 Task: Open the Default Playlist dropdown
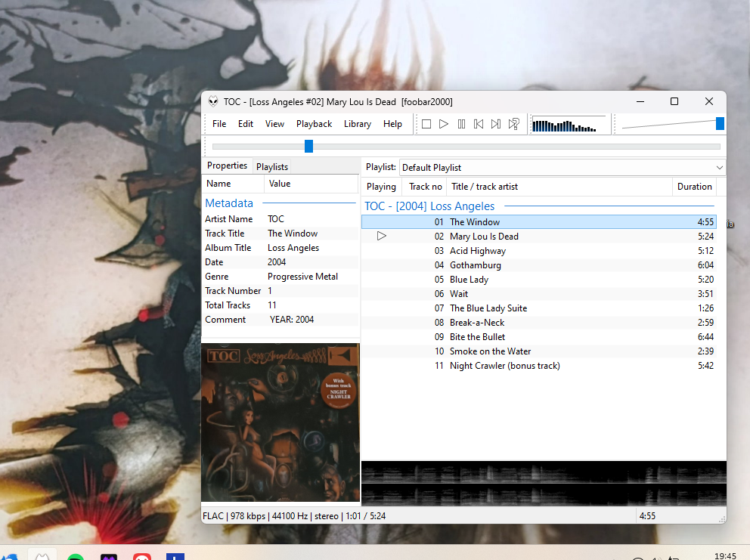[x=562, y=168]
